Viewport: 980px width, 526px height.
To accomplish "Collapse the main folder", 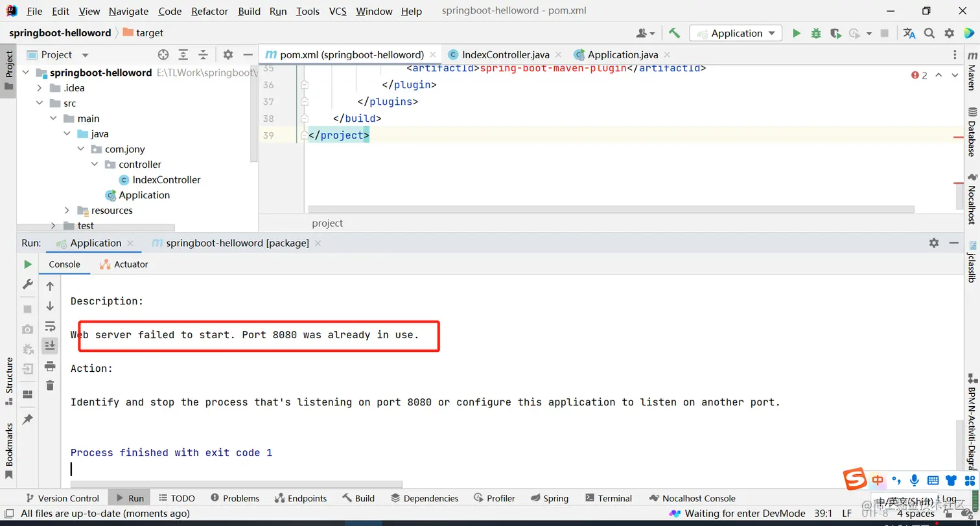I will 53,119.
